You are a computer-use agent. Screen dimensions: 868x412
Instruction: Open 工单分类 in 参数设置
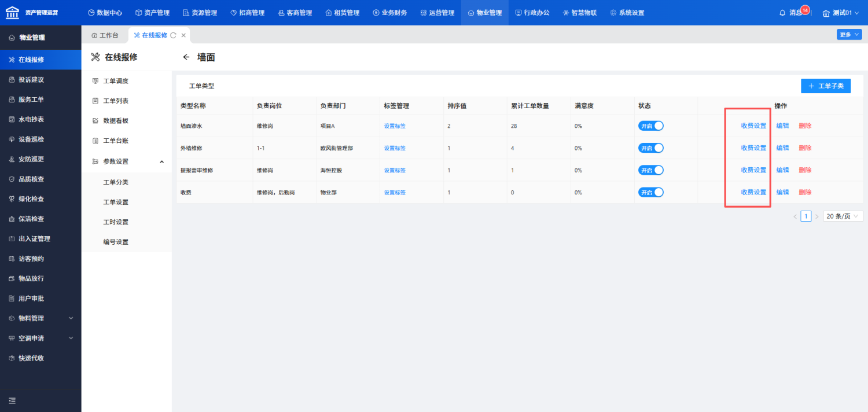tap(116, 182)
